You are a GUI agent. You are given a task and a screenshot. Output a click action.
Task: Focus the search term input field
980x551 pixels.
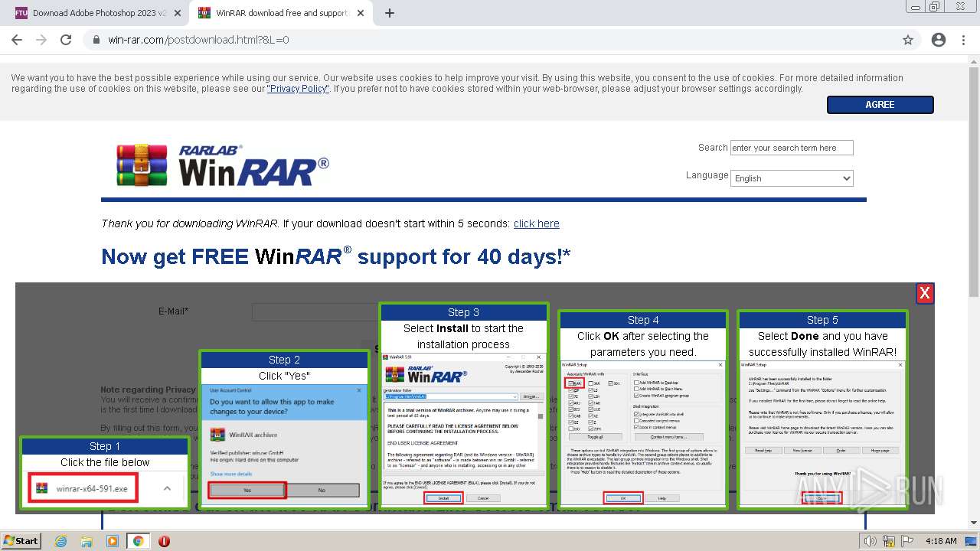[792, 148]
